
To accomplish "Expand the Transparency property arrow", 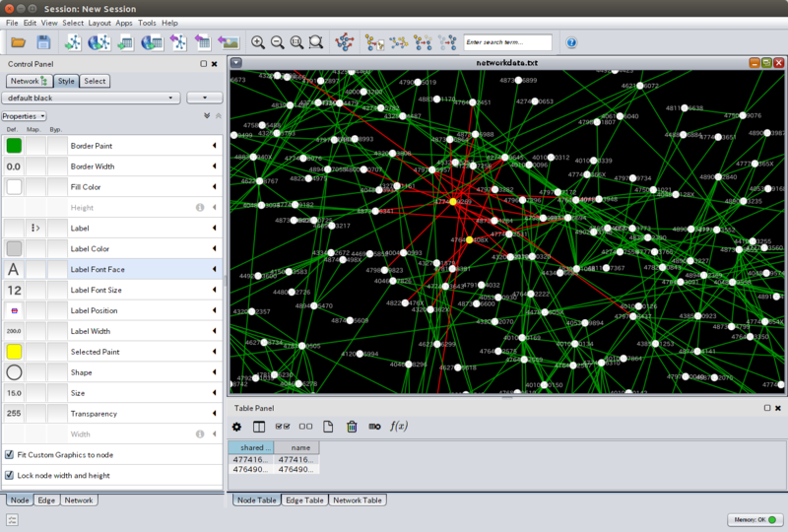I will tap(215, 414).
